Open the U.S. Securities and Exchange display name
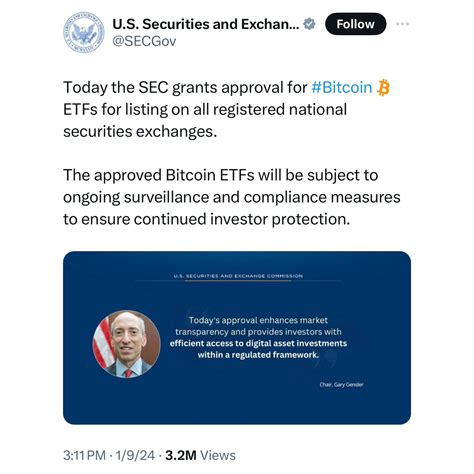This screenshot has height=474, width=474. point(206,24)
